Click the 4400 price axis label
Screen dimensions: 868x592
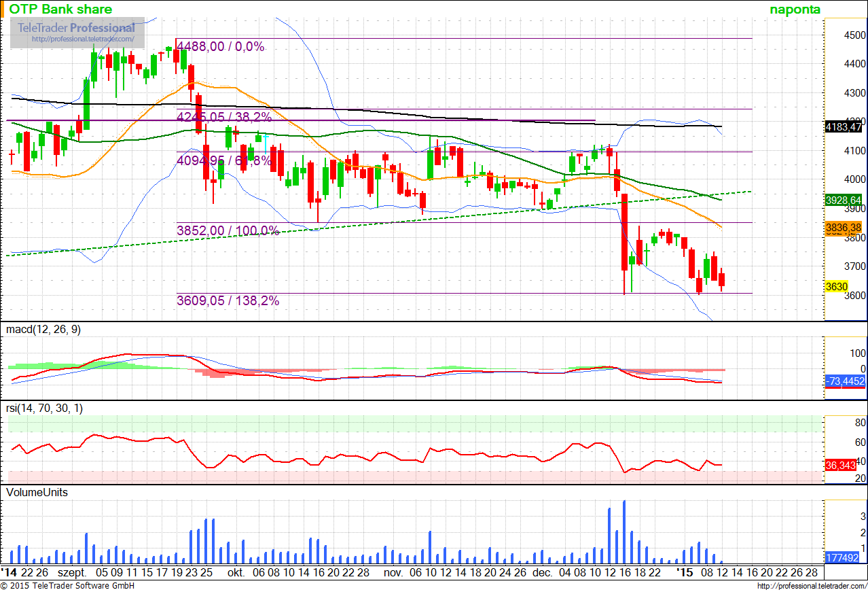point(854,64)
